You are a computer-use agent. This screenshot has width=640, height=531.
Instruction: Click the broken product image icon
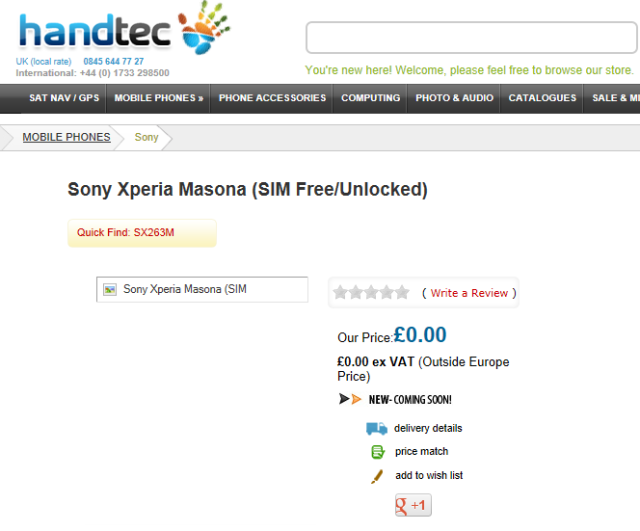pyautogui.click(x=110, y=290)
